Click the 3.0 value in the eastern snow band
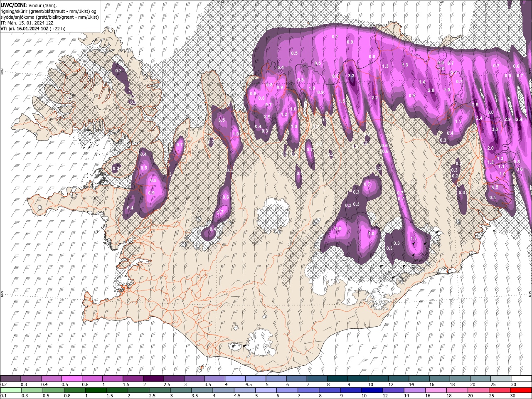 (x=491, y=113)
